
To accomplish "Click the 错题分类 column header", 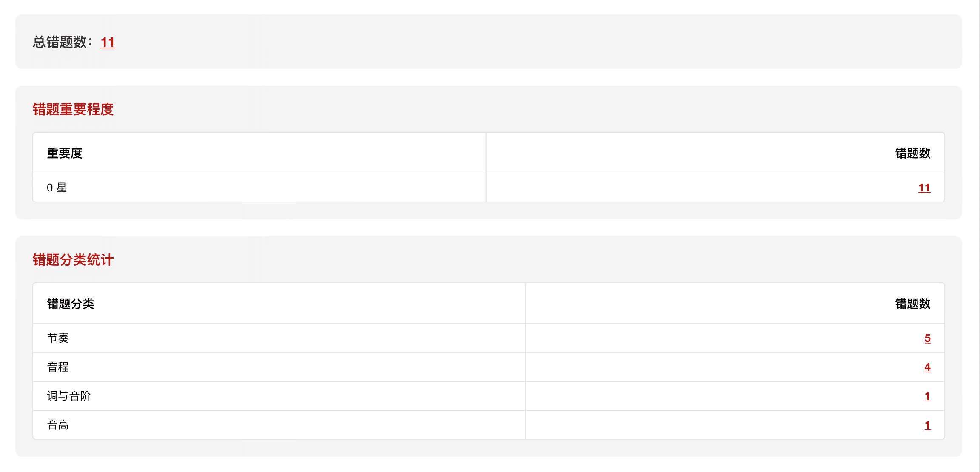I will click(x=71, y=304).
